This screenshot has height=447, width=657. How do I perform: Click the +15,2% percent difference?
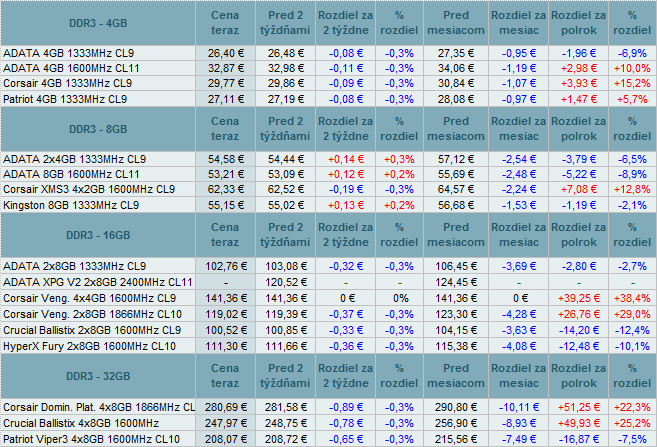pyautogui.click(x=632, y=83)
